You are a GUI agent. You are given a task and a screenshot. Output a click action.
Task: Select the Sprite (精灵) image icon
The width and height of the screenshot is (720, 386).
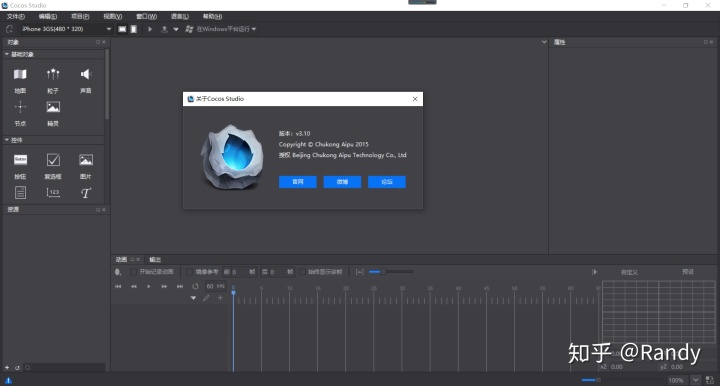(53, 107)
